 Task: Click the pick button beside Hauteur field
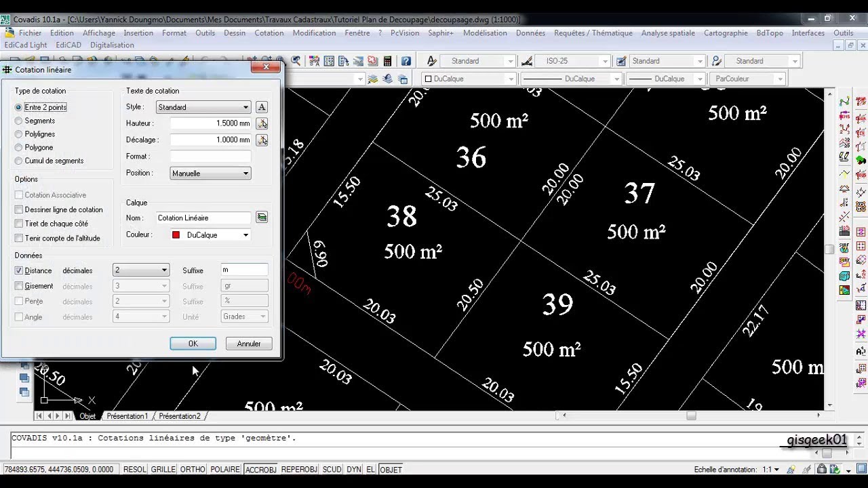262,123
